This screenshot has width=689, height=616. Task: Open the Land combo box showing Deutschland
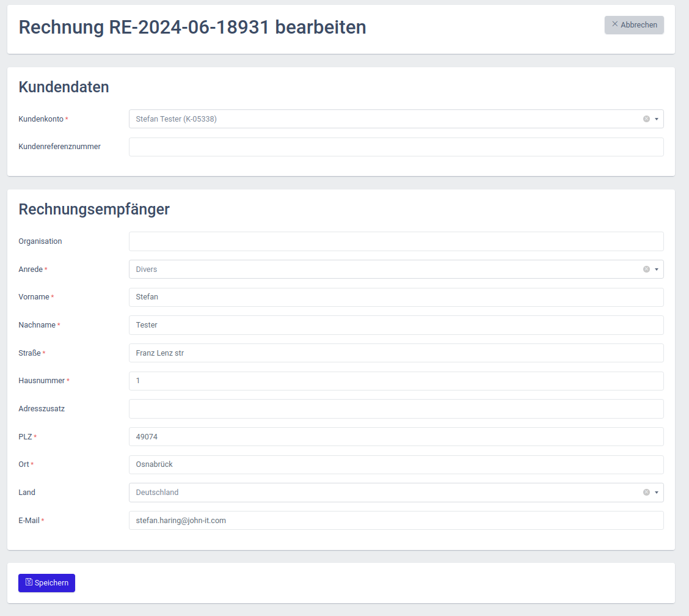[x=396, y=493]
